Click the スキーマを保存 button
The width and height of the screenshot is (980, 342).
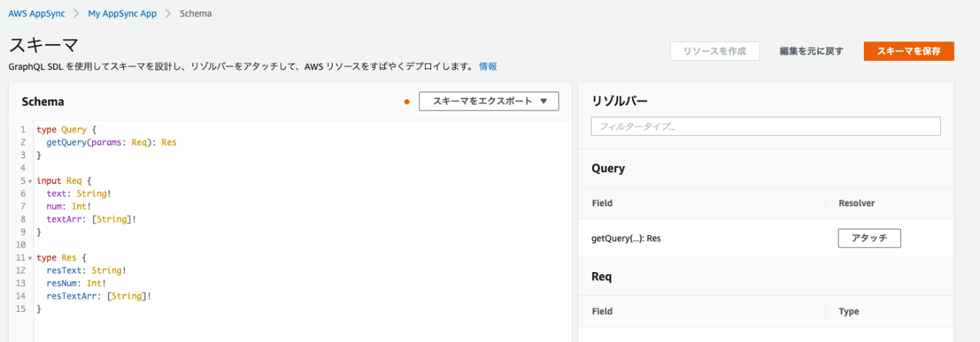909,51
